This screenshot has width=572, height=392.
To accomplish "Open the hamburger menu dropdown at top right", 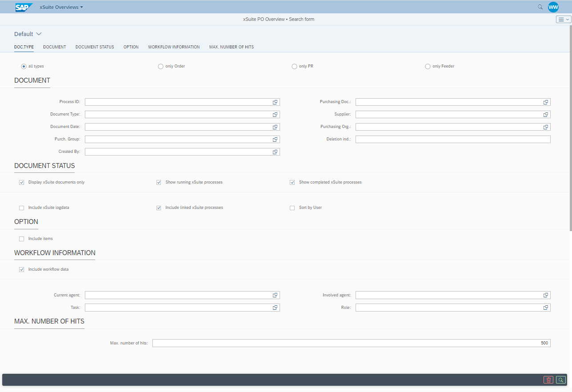I will [x=563, y=20].
